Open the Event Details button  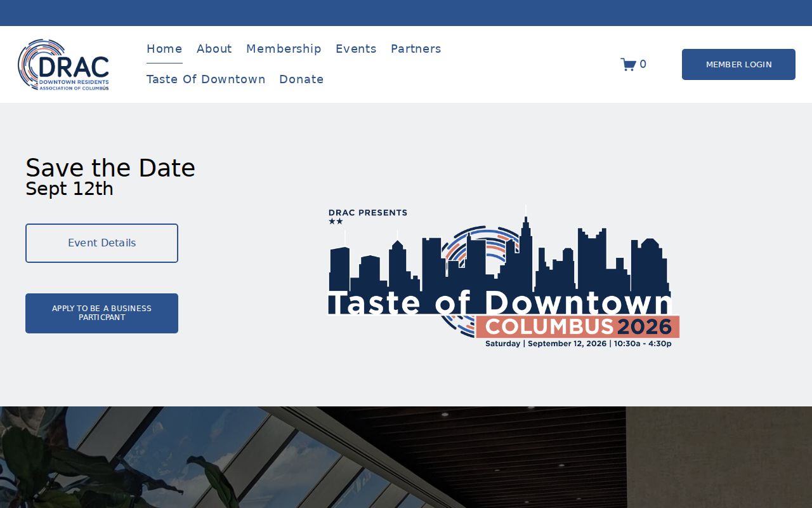(x=101, y=243)
